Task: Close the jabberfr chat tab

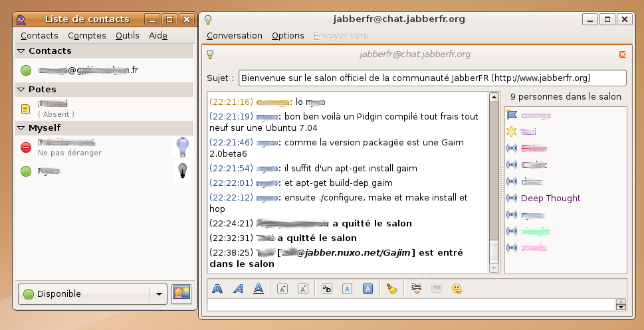Action: tap(622, 54)
